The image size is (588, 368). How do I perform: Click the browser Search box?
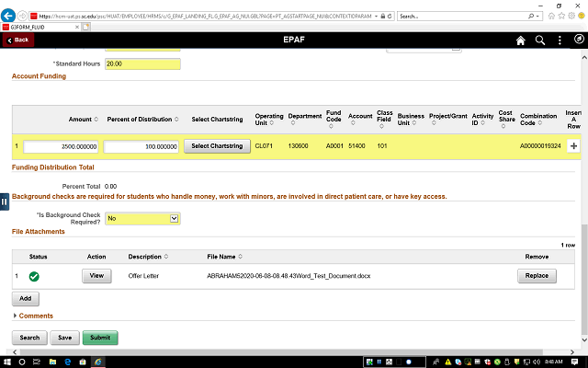[x=461, y=17]
